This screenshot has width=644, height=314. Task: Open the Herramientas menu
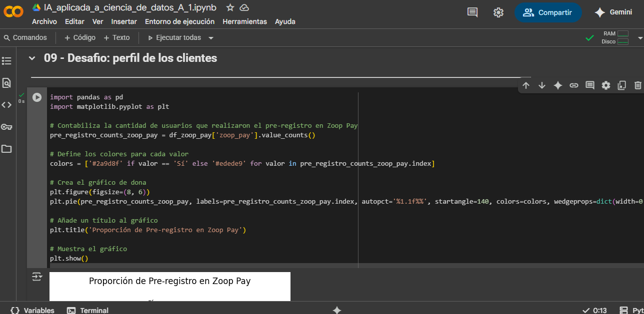(244, 21)
